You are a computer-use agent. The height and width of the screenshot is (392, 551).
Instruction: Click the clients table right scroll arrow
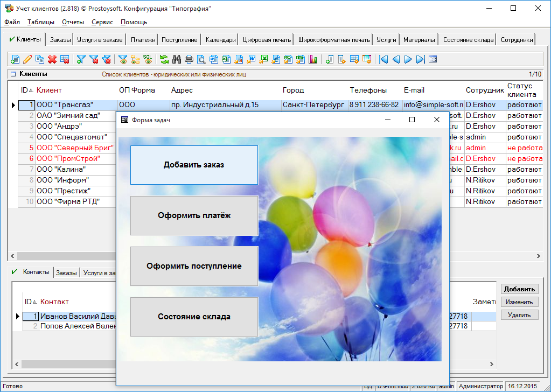(539, 256)
